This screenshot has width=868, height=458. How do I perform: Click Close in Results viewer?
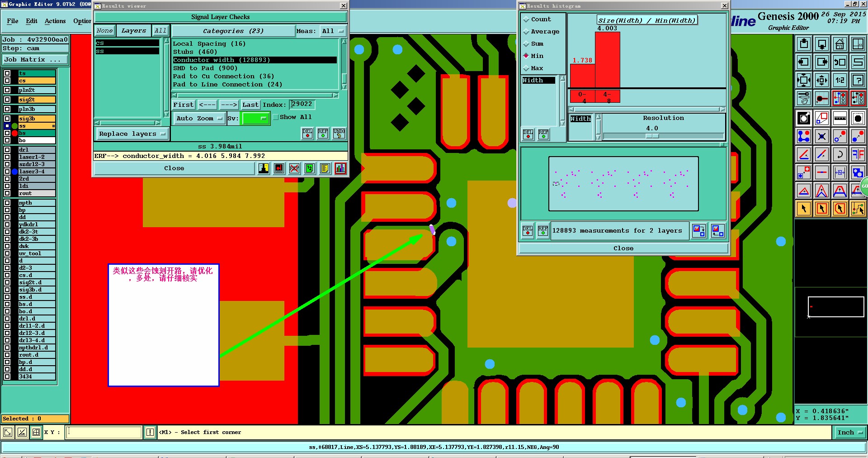click(x=174, y=168)
